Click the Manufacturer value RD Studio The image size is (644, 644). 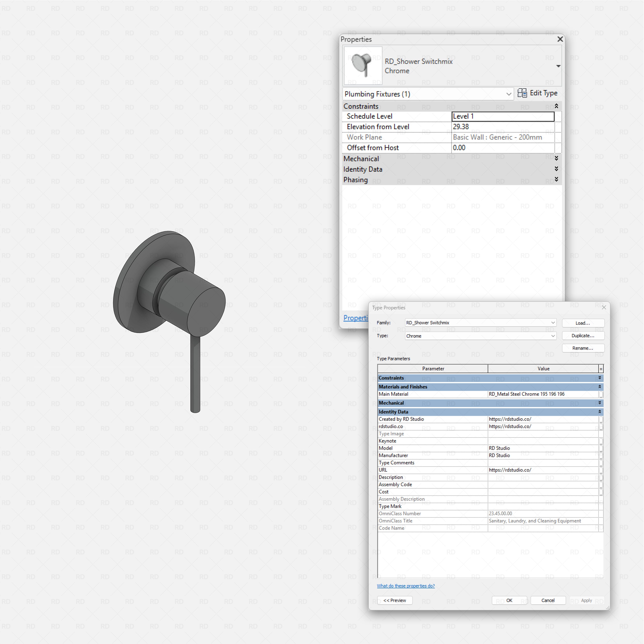point(543,456)
